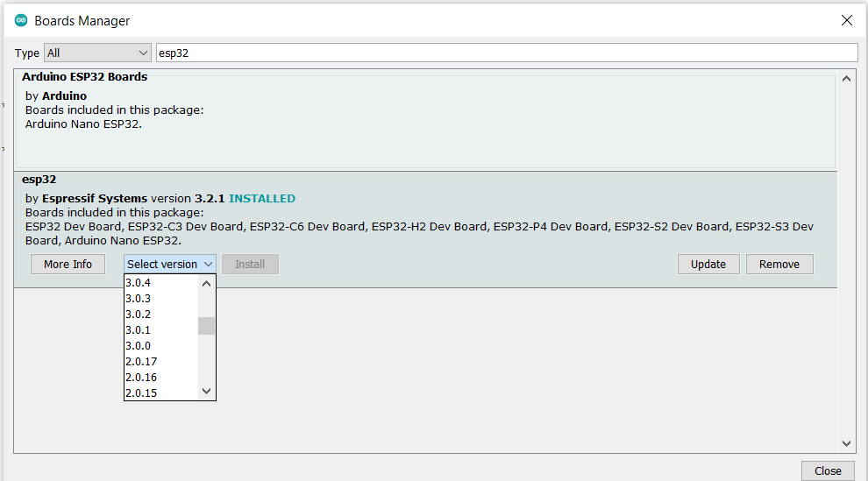Select version 3.0.4 from the list

point(161,282)
